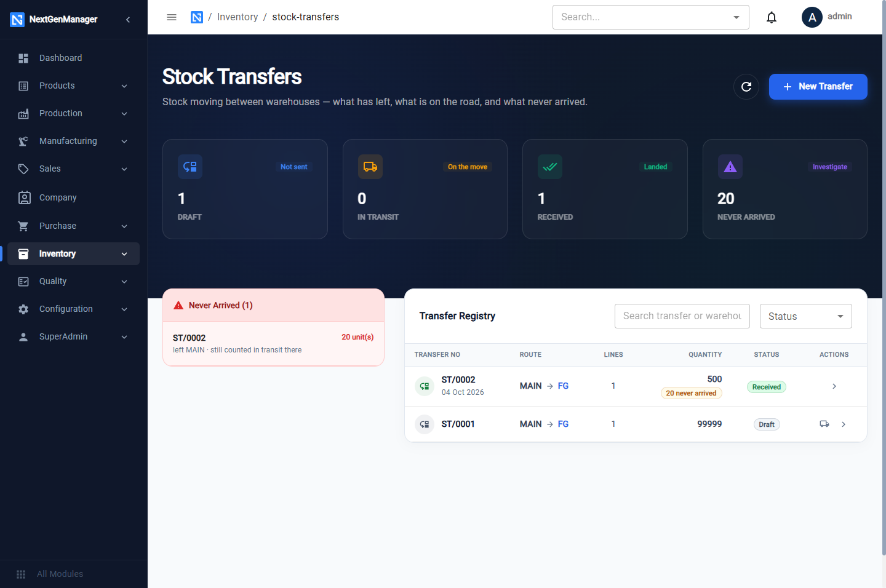Expand the Sales submenu chevron
This screenshot has height=588, width=886.
[124, 169]
